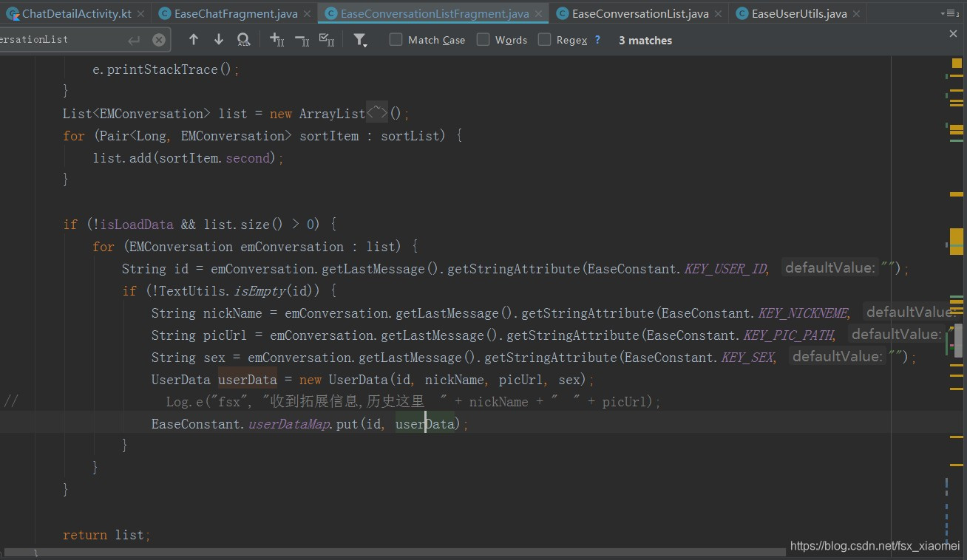This screenshot has width=967, height=560.
Task: Click list.add(sortItem.second) line
Action: click(188, 158)
